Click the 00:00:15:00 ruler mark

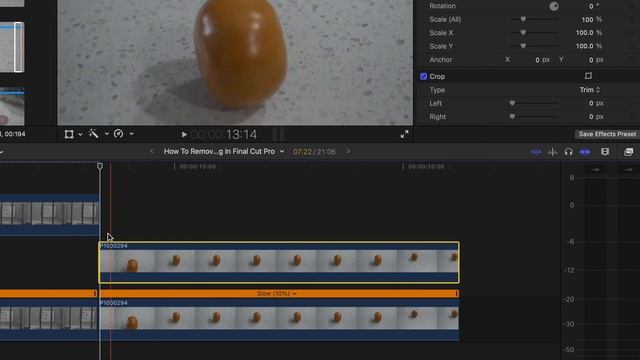coord(198,167)
